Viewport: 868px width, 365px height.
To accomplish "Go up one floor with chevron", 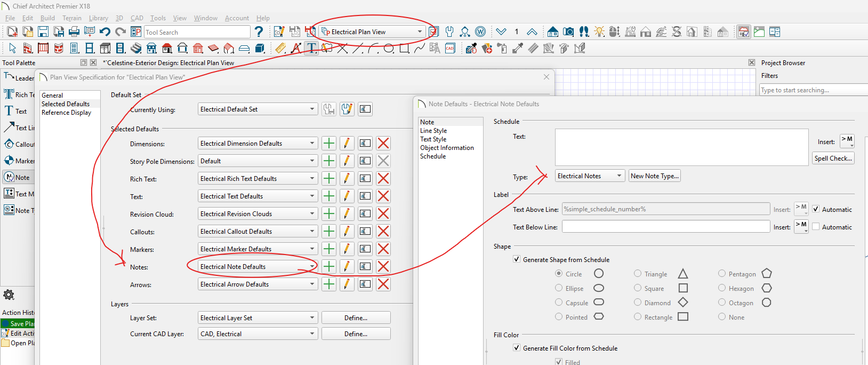I will (532, 32).
